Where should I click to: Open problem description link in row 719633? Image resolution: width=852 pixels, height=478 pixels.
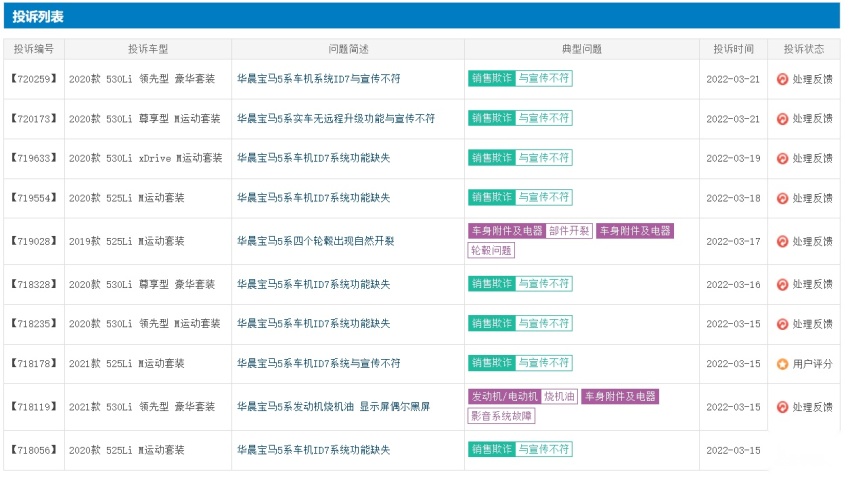click(314, 158)
